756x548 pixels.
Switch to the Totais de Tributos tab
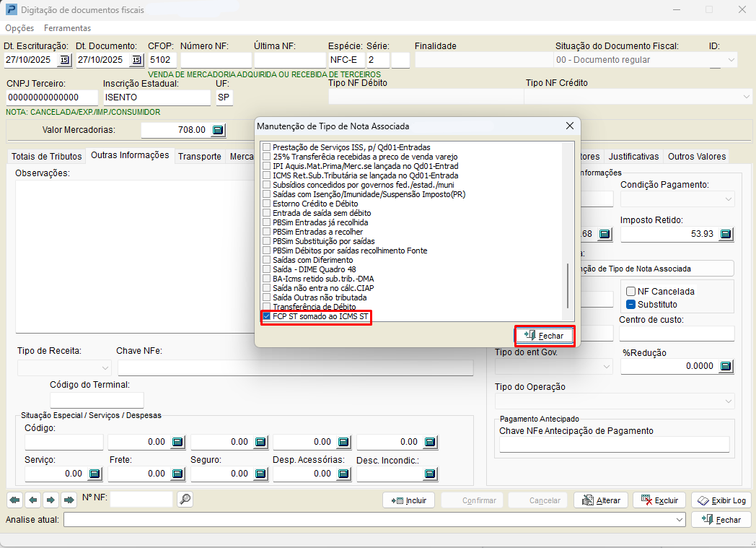pos(47,156)
